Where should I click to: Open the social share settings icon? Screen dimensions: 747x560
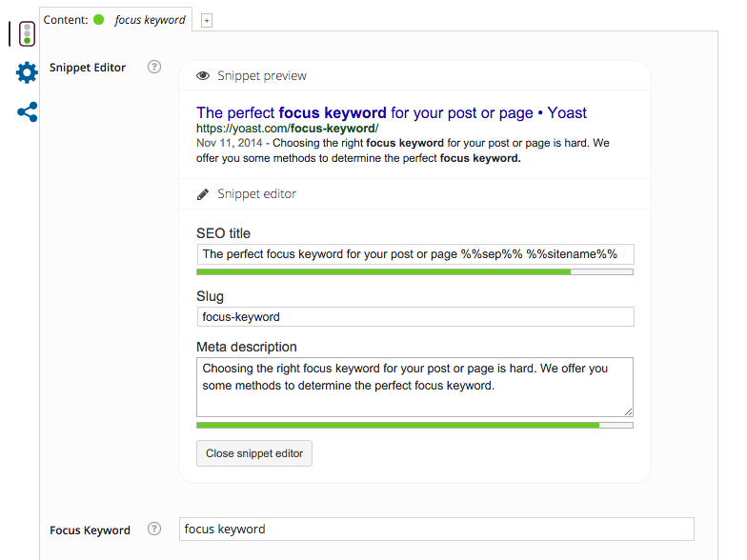pyautogui.click(x=28, y=111)
